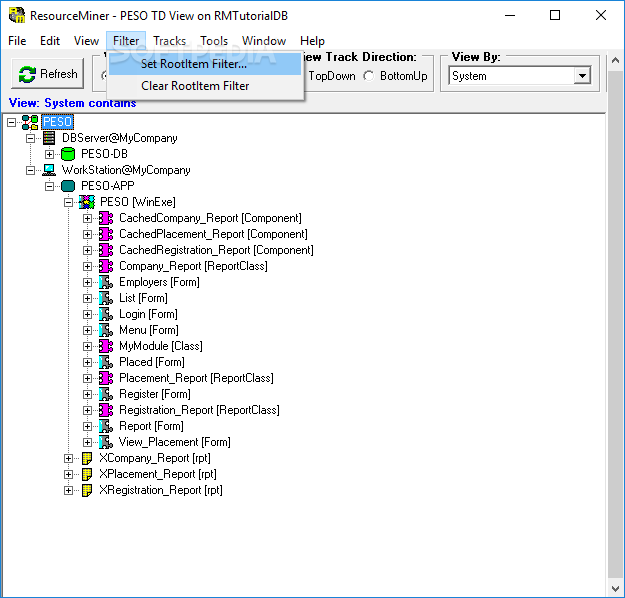This screenshot has width=625, height=598.
Task: Click the WorkStation@MyCompany computer icon
Action: (49, 170)
